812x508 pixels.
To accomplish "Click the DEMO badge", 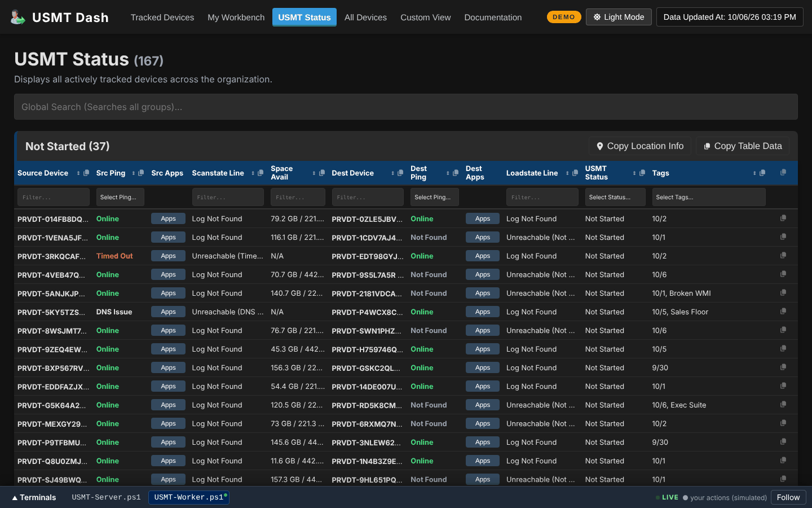I will coord(564,17).
